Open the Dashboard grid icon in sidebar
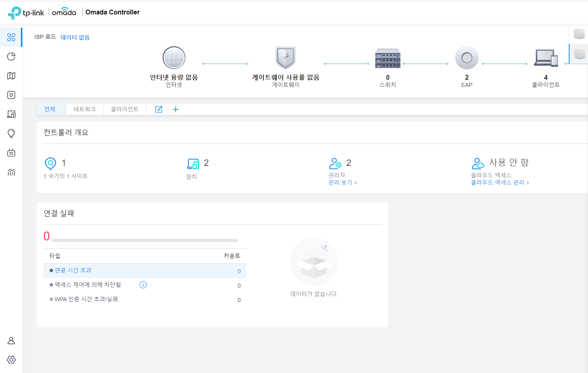588x373 pixels. click(11, 37)
